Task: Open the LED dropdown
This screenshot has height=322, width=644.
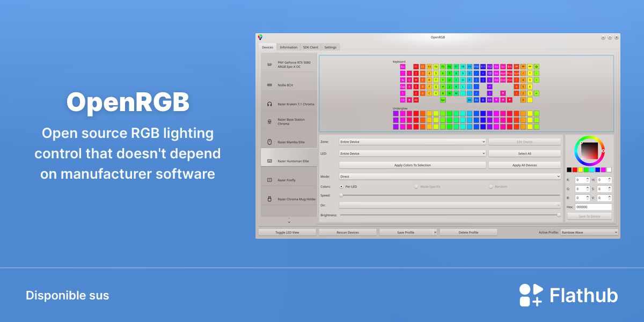Action: click(x=413, y=153)
